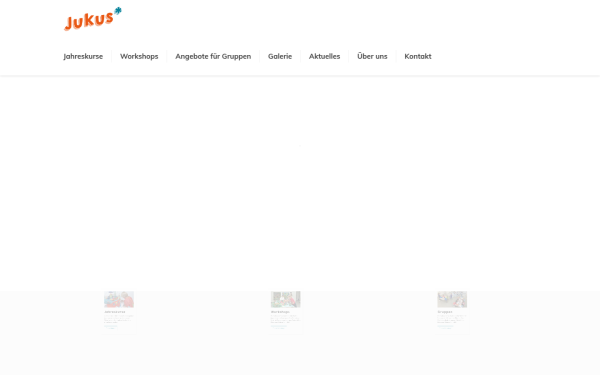Click the orange Jukus logo
Image resolution: width=600 pixels, height=375 pixels.
89,21
